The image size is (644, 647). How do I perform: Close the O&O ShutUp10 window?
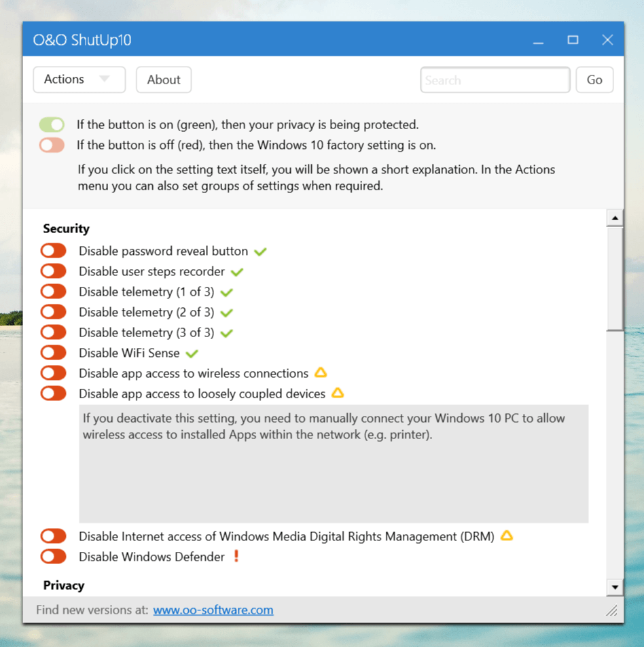coord(607,40)
